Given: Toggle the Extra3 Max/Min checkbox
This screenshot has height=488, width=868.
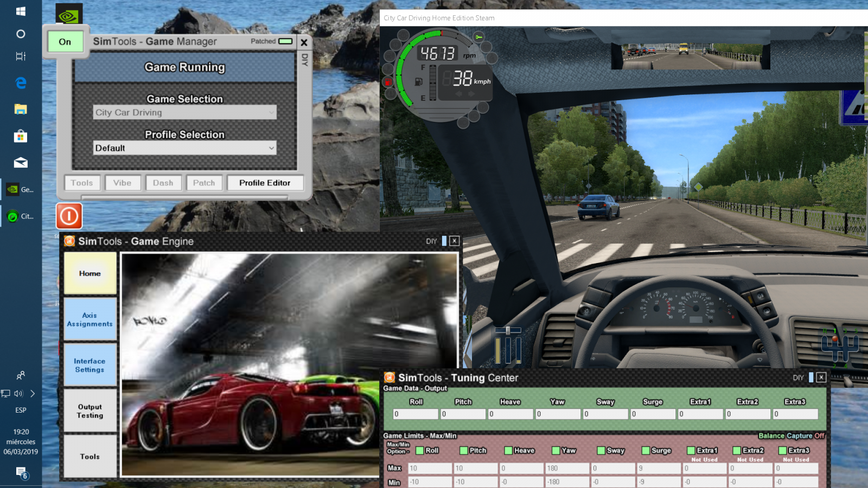Looking at the screenshot, I should click(x=782, y=451).
